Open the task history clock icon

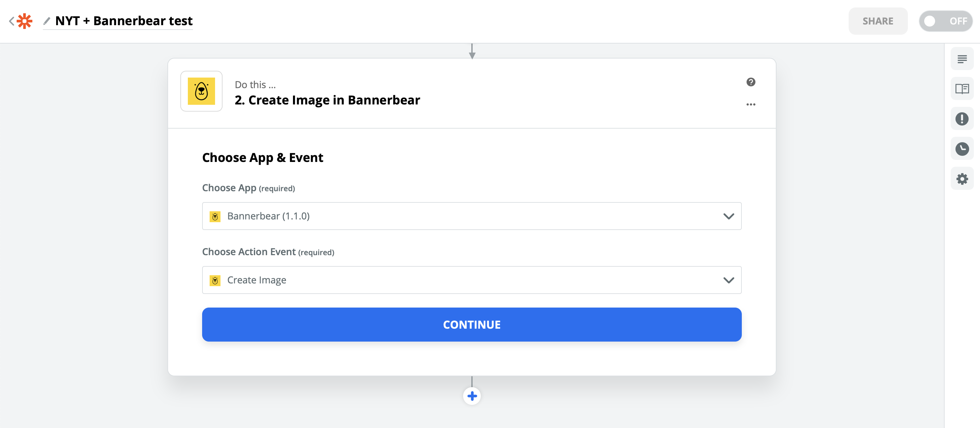pyautogui.click(x=962, y=149)
